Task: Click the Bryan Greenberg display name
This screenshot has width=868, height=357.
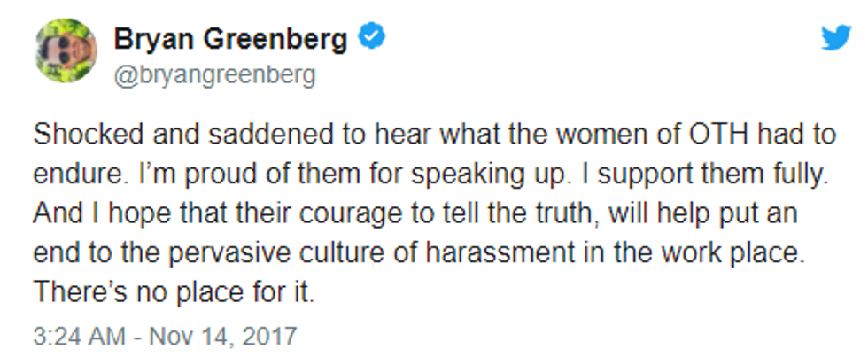Action: [x=233, y=38]
